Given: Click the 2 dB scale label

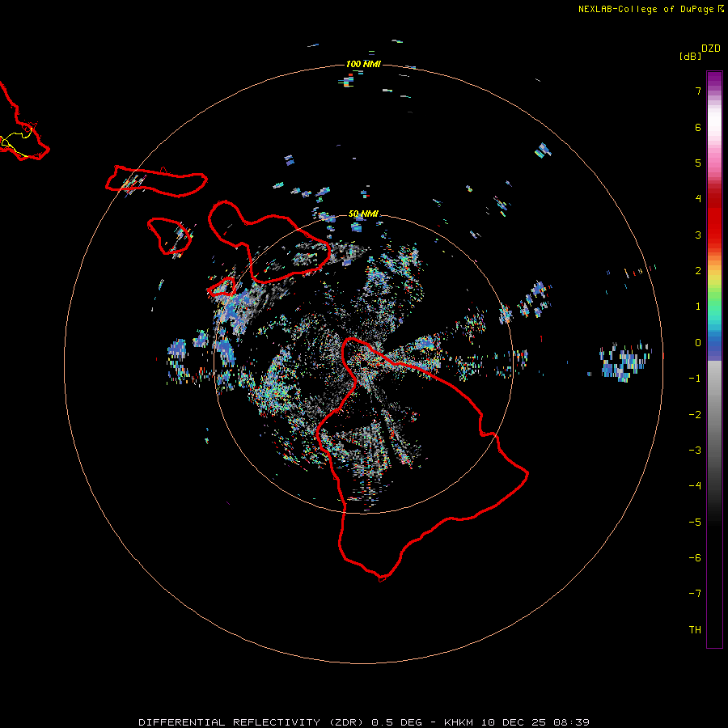Looking at the screenshot, I should (698, 271).
